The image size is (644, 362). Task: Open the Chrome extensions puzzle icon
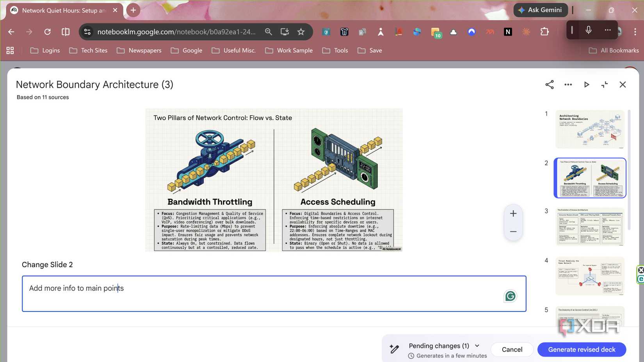(544, 32)
